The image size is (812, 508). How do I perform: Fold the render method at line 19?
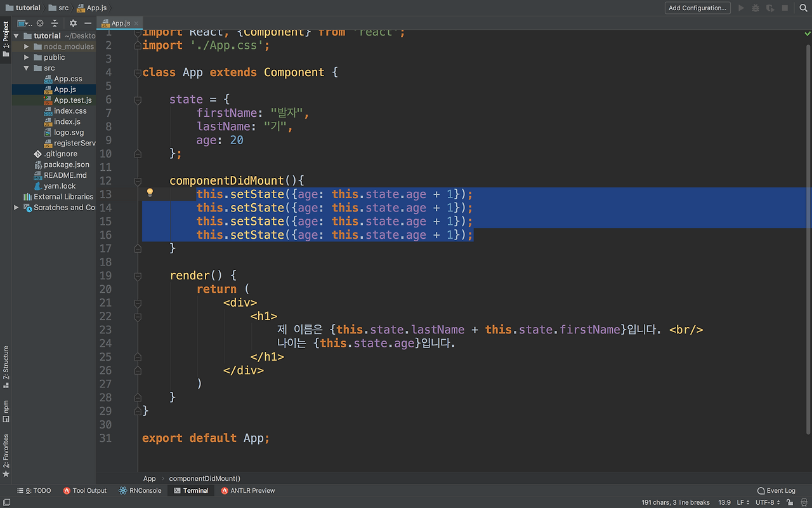tap(138, 276)
